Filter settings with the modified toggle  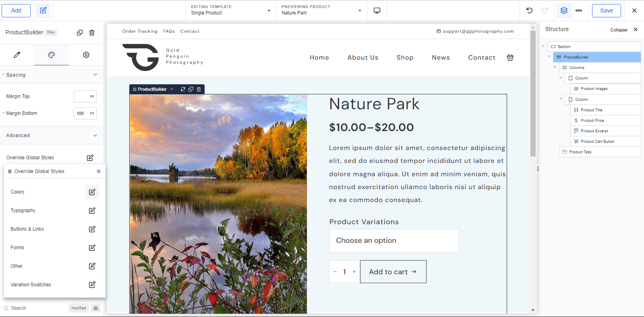(79, 308)
